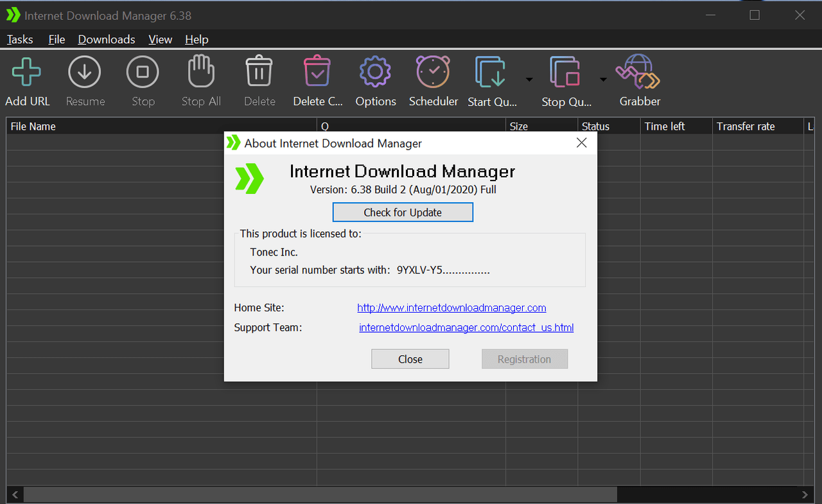Click the Resume download icon
The width and height of the screenshot is (822, 504).
85,72
